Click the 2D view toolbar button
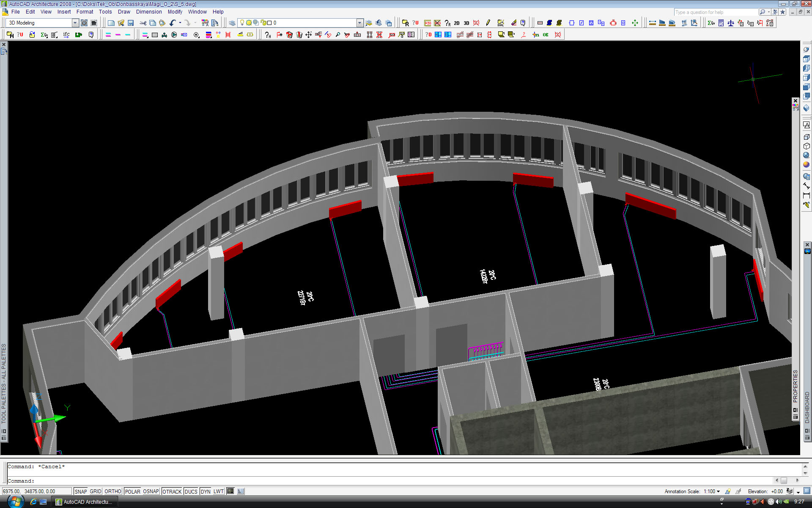The image size is (812, 508). coord(457,23)
